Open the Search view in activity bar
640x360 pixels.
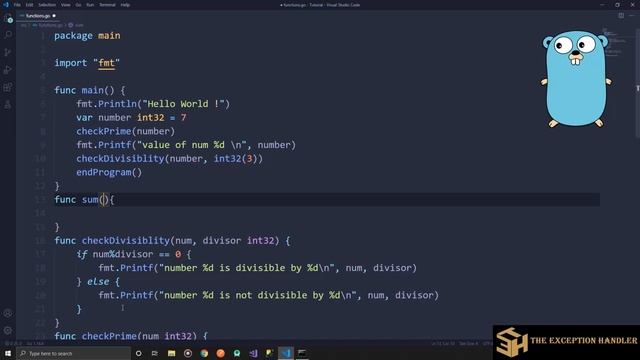click(x=8, y=35)
